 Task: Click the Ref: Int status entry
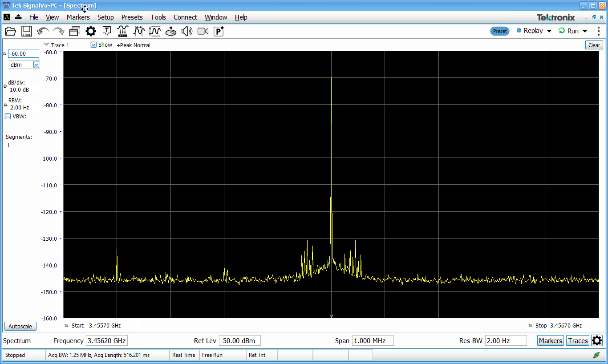[262, 355]
